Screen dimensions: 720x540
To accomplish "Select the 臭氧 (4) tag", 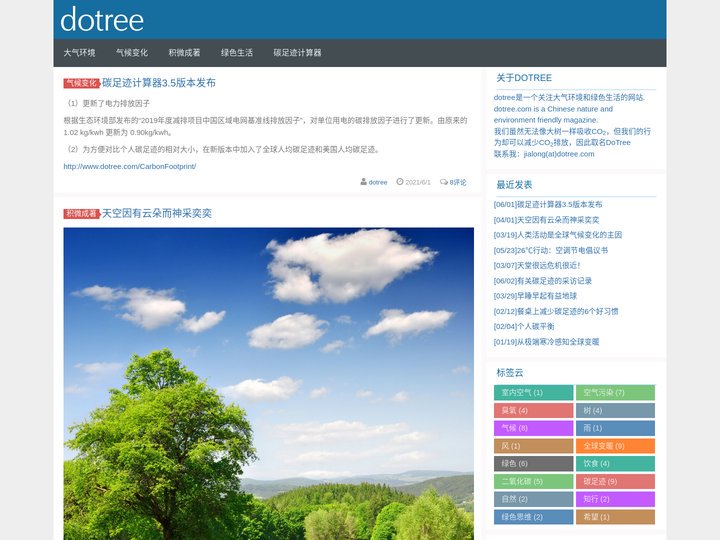I will [534, 411].
